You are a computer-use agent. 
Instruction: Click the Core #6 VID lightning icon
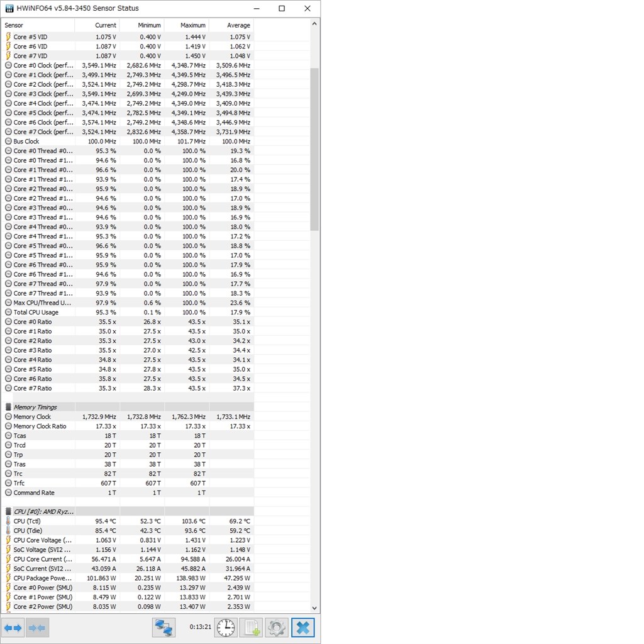8,47
